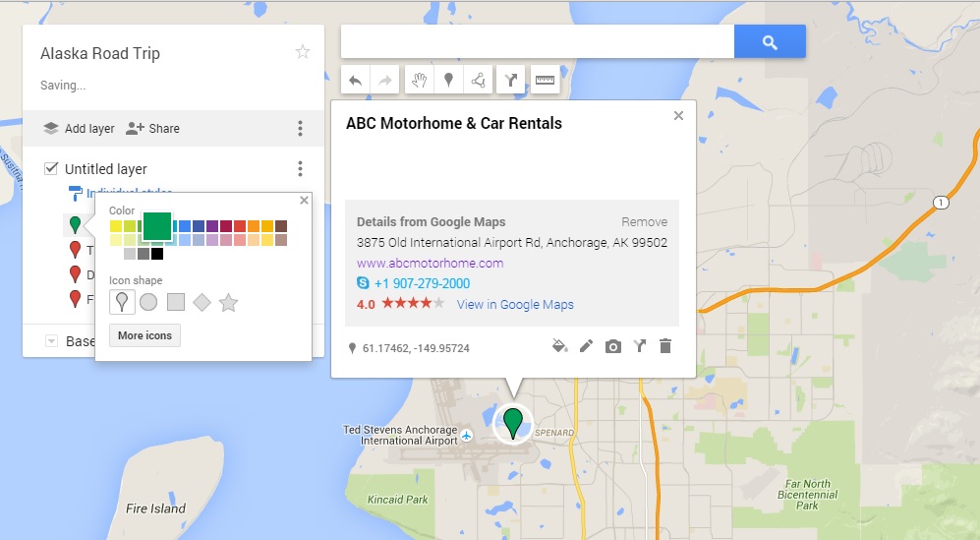
Task: Click the Individual styles paint roller icon
Action: click(x=75, y=194)
